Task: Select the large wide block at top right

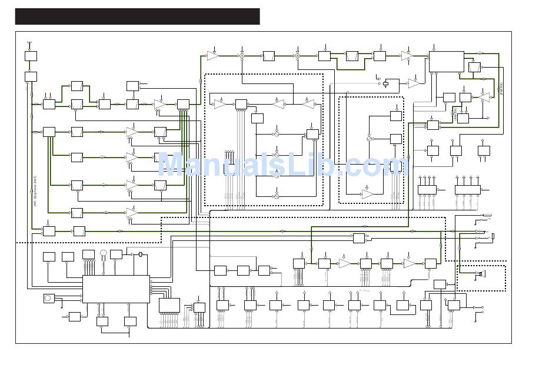Action: pyautogui.click(x=446, y=62)
